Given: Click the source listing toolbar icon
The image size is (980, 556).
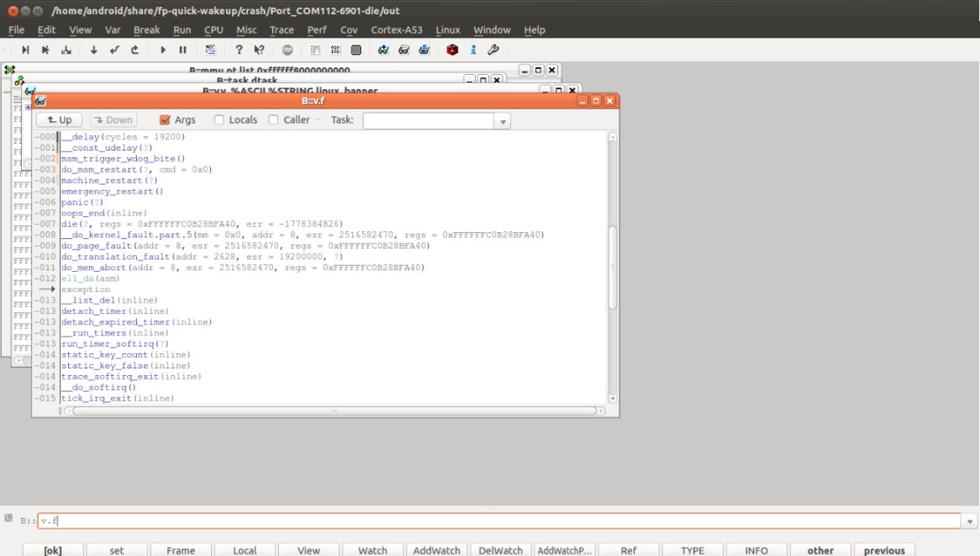Looking at the screenshot, I should pyautogui.click(x=315, y=50).
